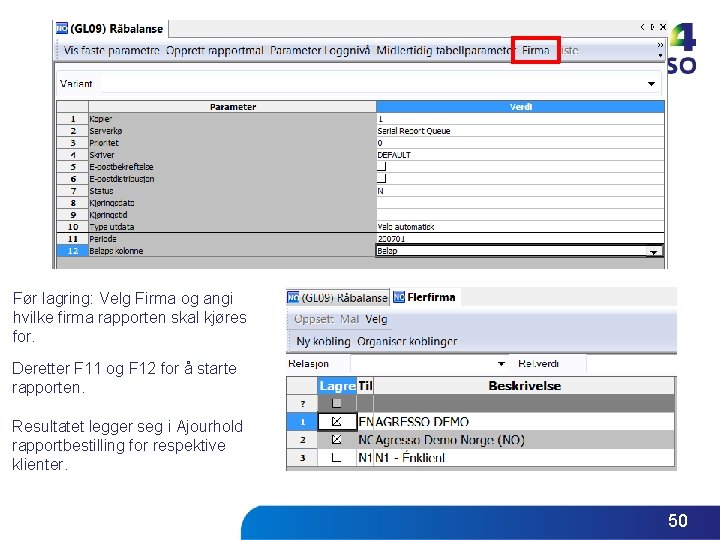Check Lagre for N1 - Énklient row
The width and height of the screenshot is (720, 540).
pyautogui.click(x=337, y=457)
